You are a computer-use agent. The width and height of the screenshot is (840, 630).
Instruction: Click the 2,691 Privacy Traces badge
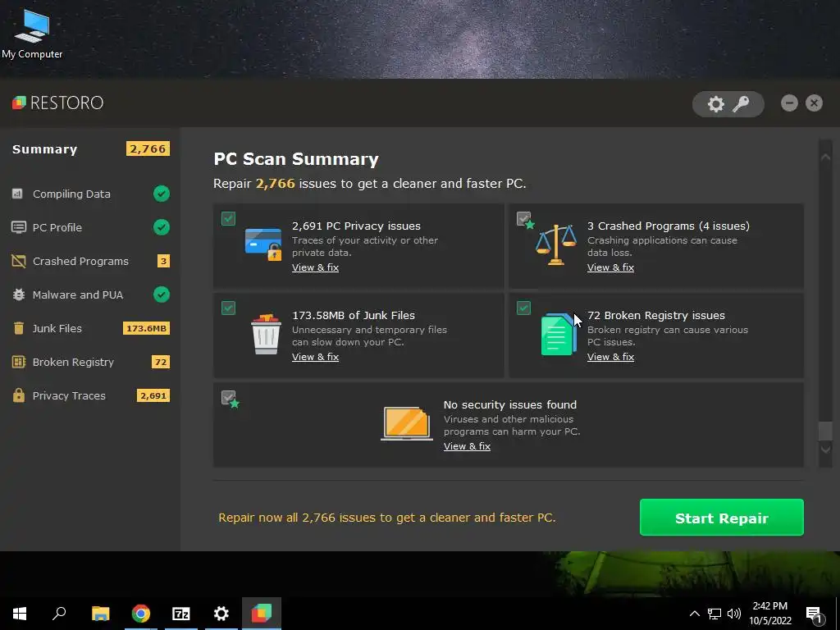153,396
